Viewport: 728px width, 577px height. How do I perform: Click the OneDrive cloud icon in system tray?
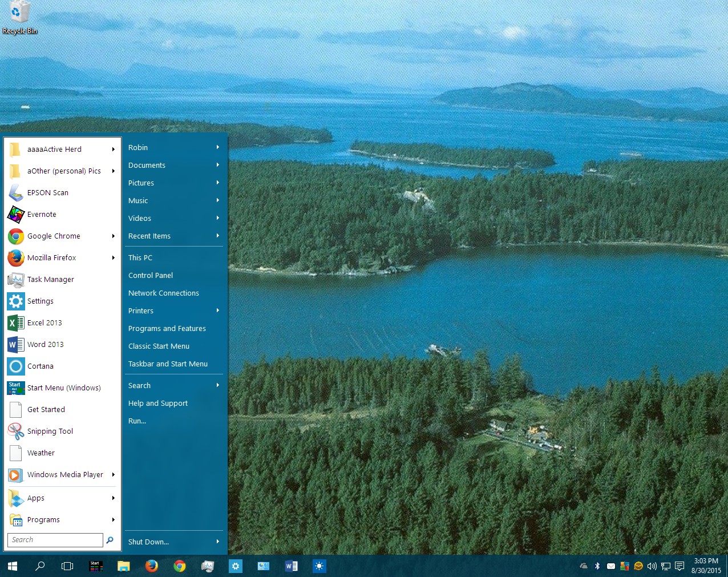584,566
